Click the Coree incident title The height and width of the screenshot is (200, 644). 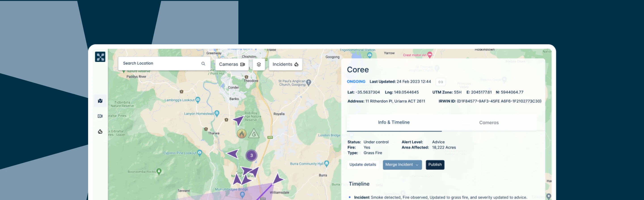[358, 70]
